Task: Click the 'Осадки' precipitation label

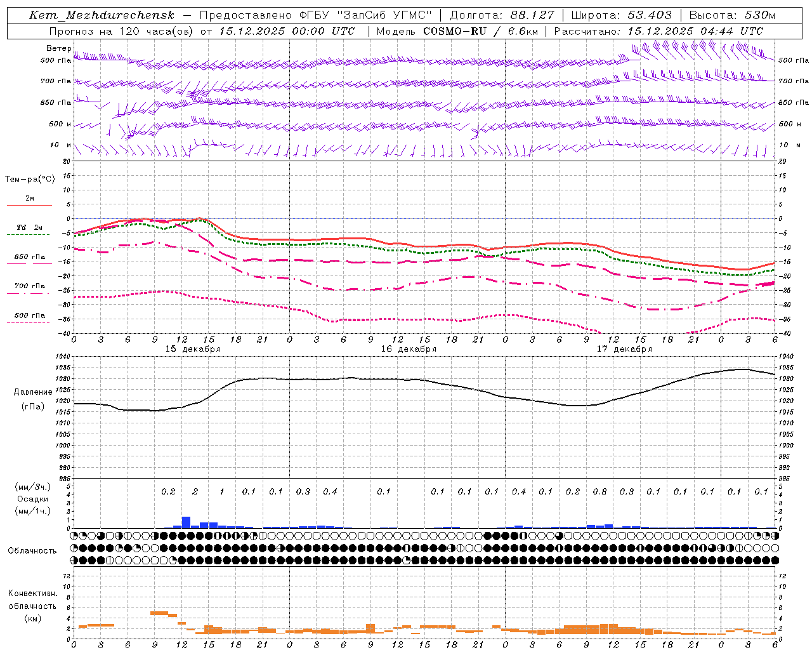Action: (x=33, y=499)
